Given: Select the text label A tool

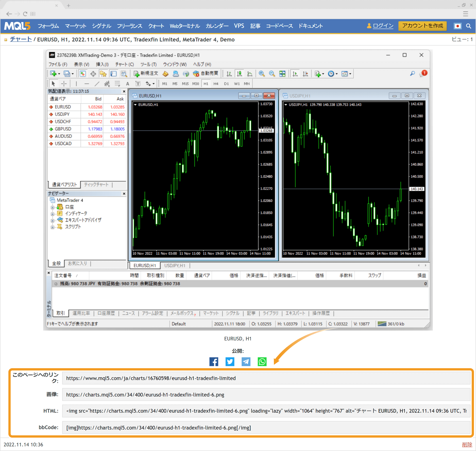Looking at the screenshot, I should coord(128,84).
